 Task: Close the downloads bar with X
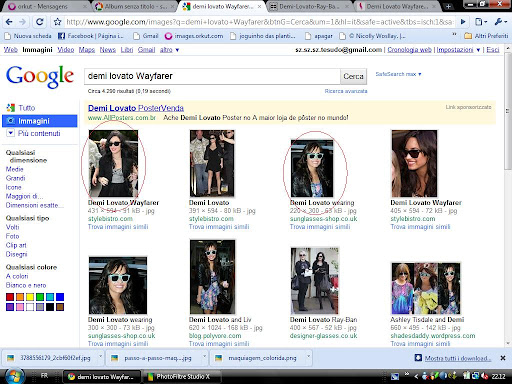click(x=503, y=358)
